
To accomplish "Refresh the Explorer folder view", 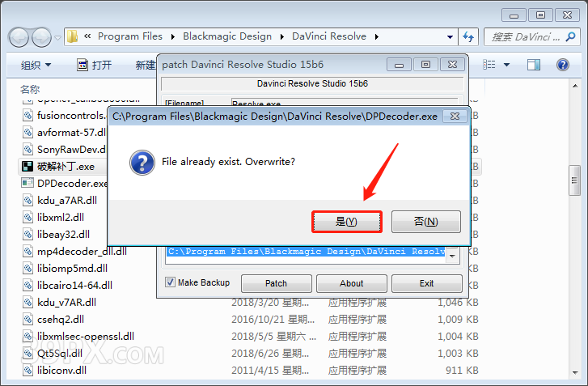I will click(468, 36).
